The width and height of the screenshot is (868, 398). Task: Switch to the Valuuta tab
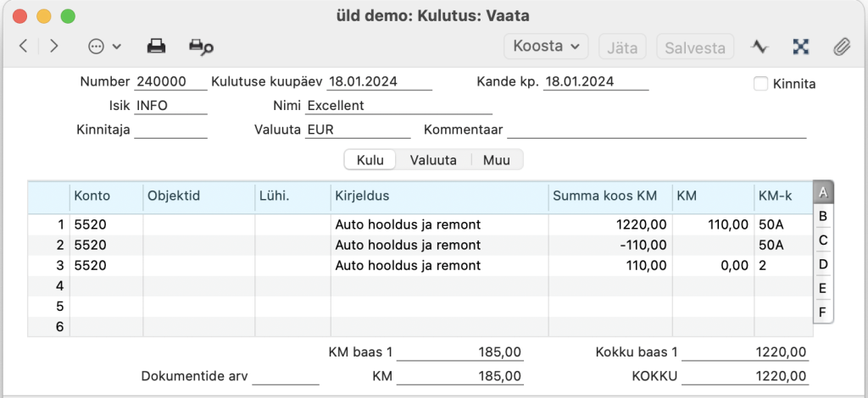point(433,160)
